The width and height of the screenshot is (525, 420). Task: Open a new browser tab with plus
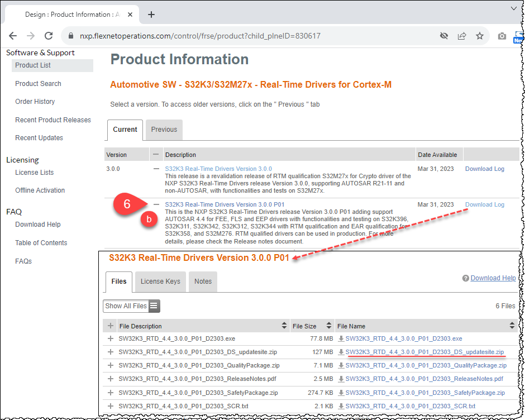pos(151,15)
